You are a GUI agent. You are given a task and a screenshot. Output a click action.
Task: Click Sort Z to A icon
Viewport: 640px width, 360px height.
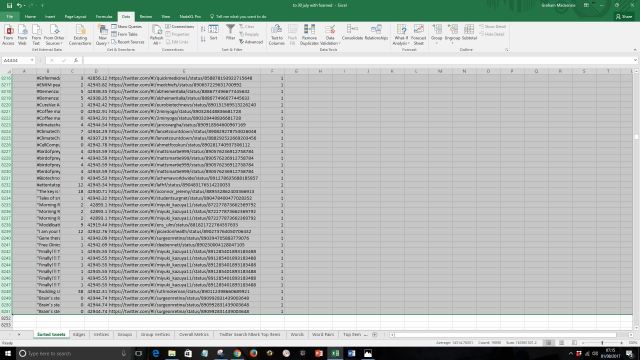click(203, 39)
